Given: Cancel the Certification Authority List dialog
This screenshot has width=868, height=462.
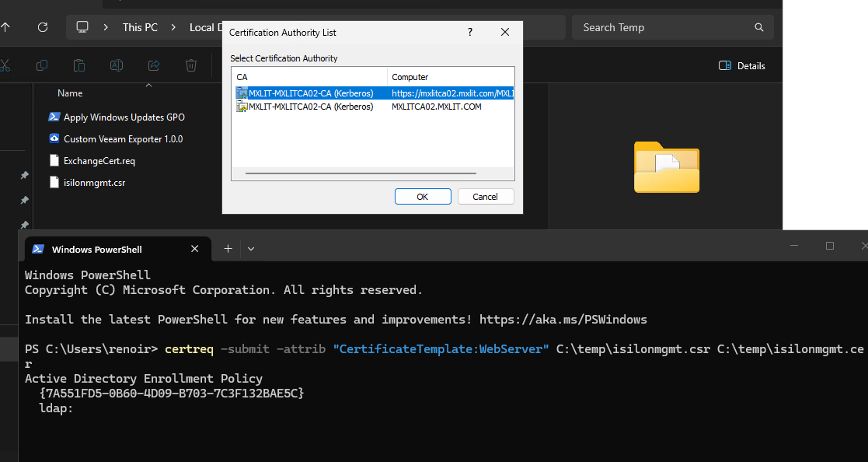Looking at the screenshot, I should (x=486, y=196).
